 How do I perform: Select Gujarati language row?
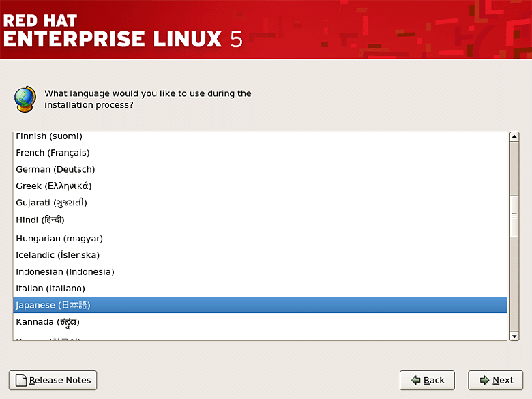260,203
